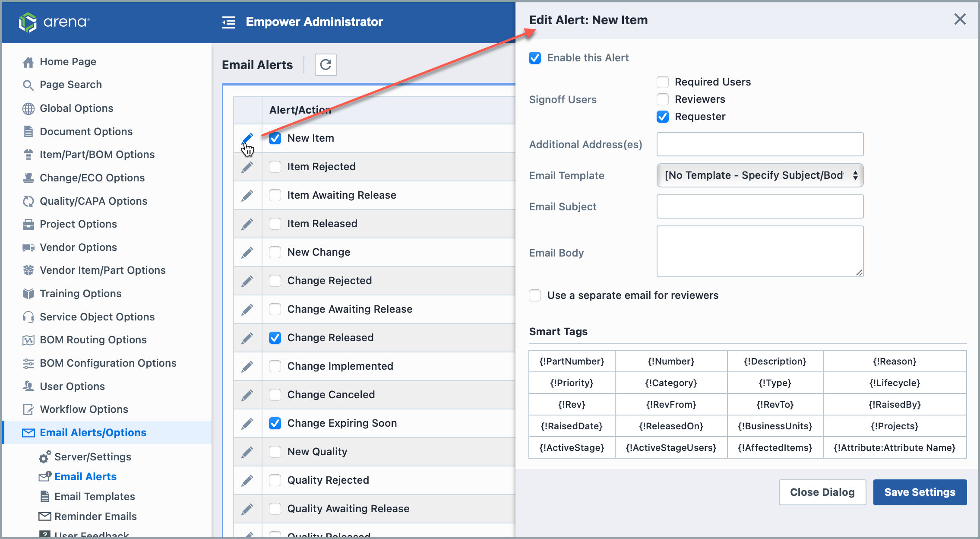Edit the Change Implemented alert pencil

(247, 366)
